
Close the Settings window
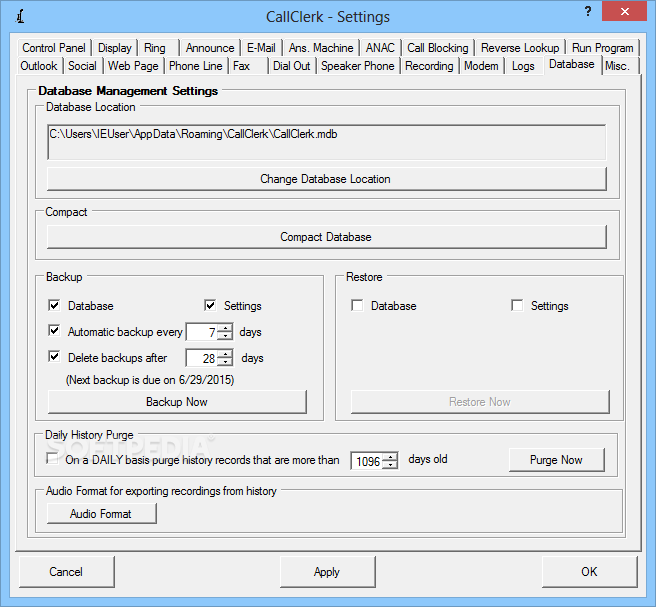[x=625, y=12]
